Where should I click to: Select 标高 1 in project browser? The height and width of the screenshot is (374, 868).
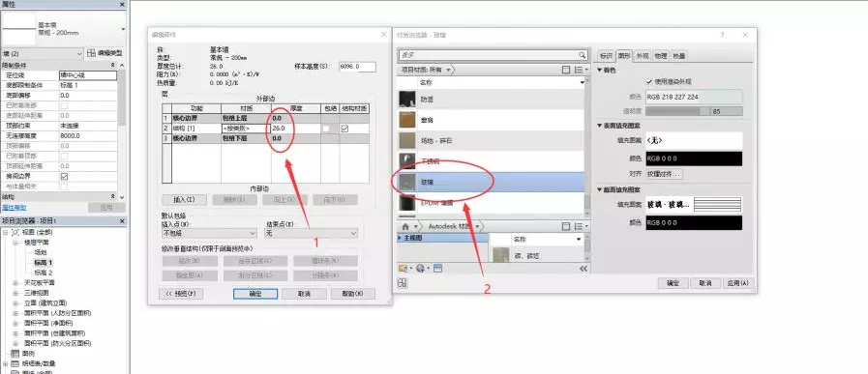coord(44,262)
